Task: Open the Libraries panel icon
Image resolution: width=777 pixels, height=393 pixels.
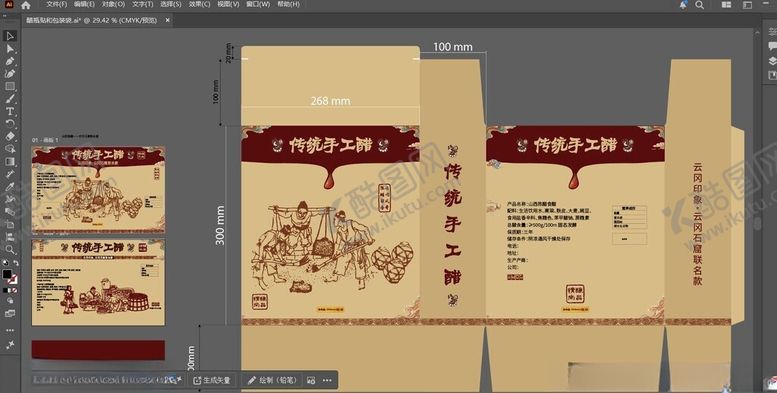Action: pyautogui.click(x=772, y=75)
